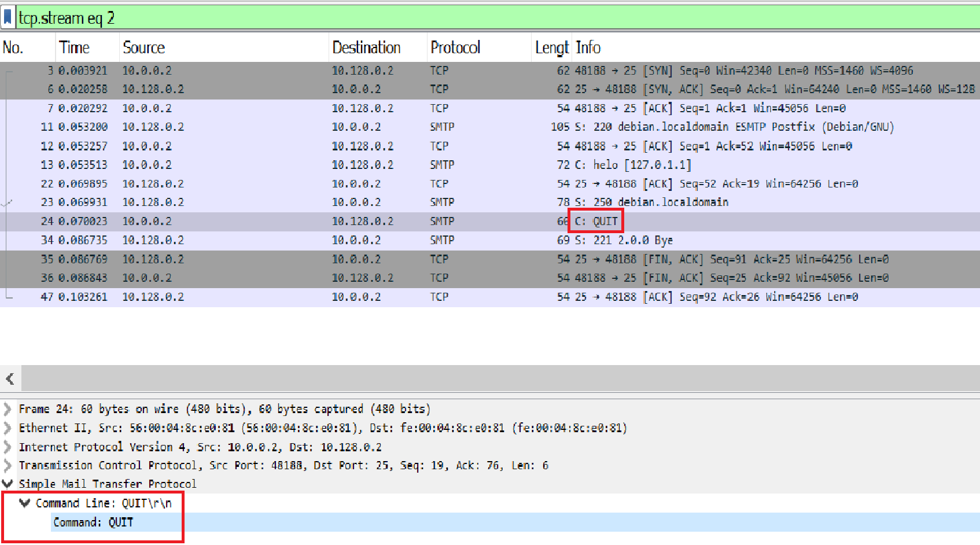Sort packets by the Protocol column
Screen dimensions: 980x545
(455, 47)
